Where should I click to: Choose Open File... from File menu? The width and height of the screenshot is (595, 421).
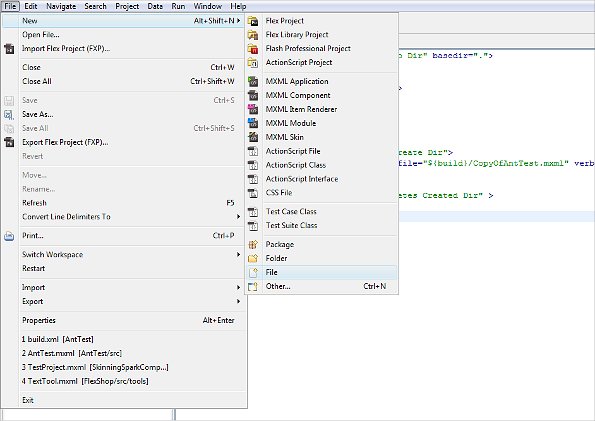tap(124, 35)
